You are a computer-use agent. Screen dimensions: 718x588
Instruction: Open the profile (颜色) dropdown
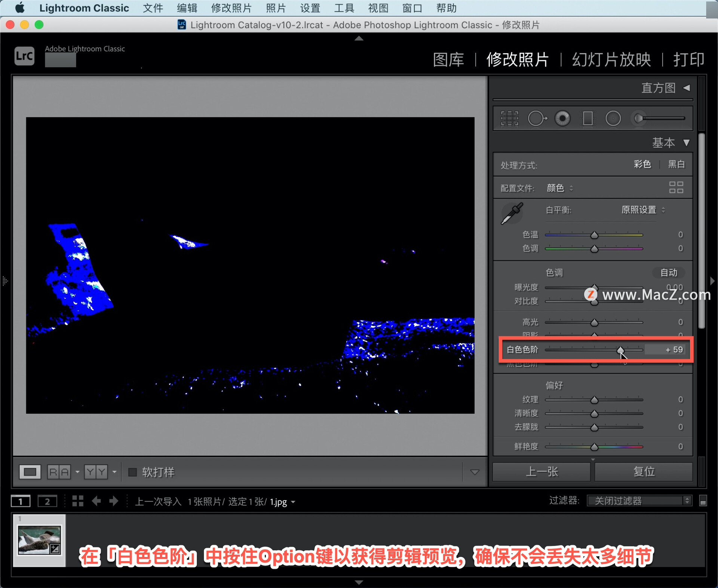[x=560, y=188]
